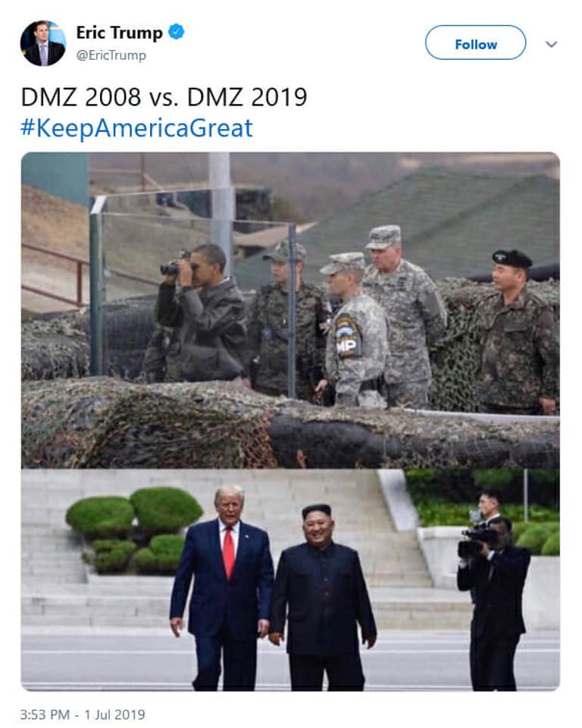Open the @EricTrump handle link
The height and width of the screenshot is (728, 582).
tap(111, 55)
